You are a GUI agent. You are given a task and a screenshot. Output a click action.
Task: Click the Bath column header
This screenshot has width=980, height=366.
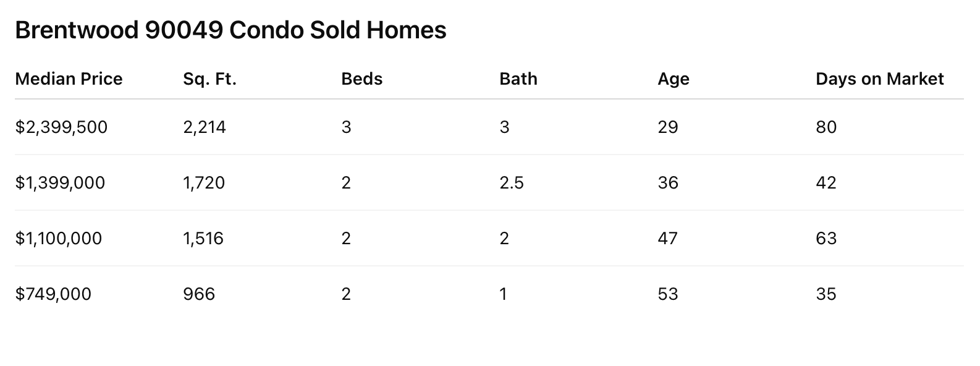tap(518, 79)
